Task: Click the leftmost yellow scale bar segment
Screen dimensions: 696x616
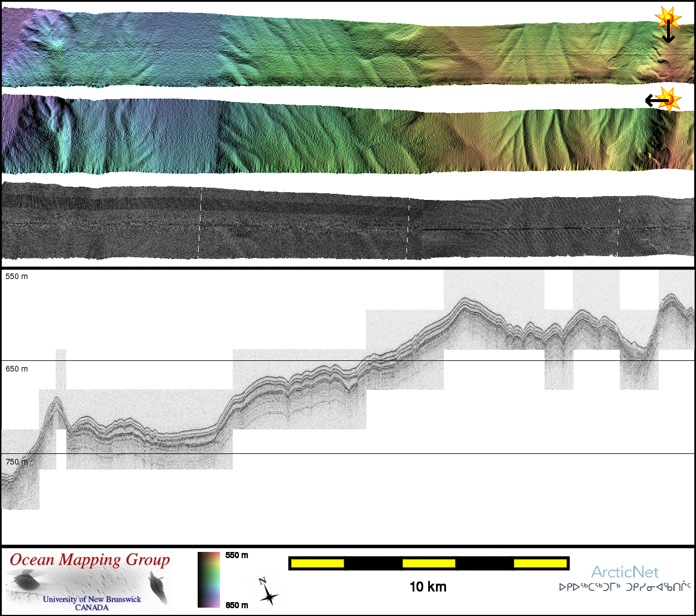Action: click(x=317, y=564)
